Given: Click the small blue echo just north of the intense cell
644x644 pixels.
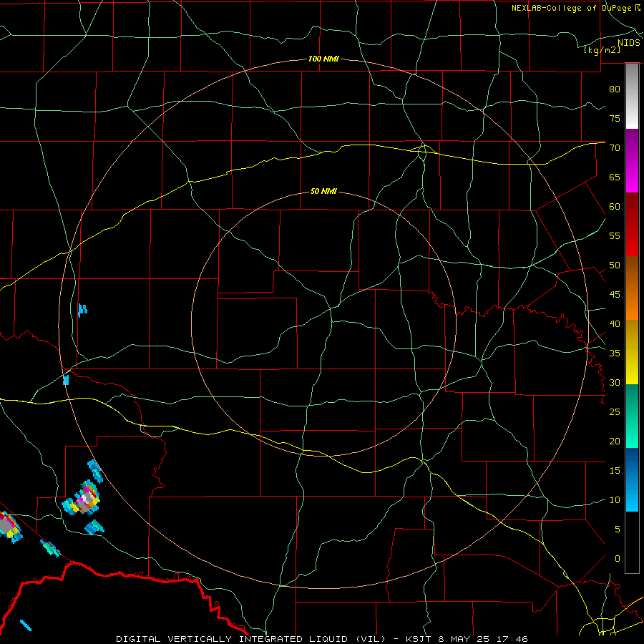Looking at the screenshot, I should (95, 471).
